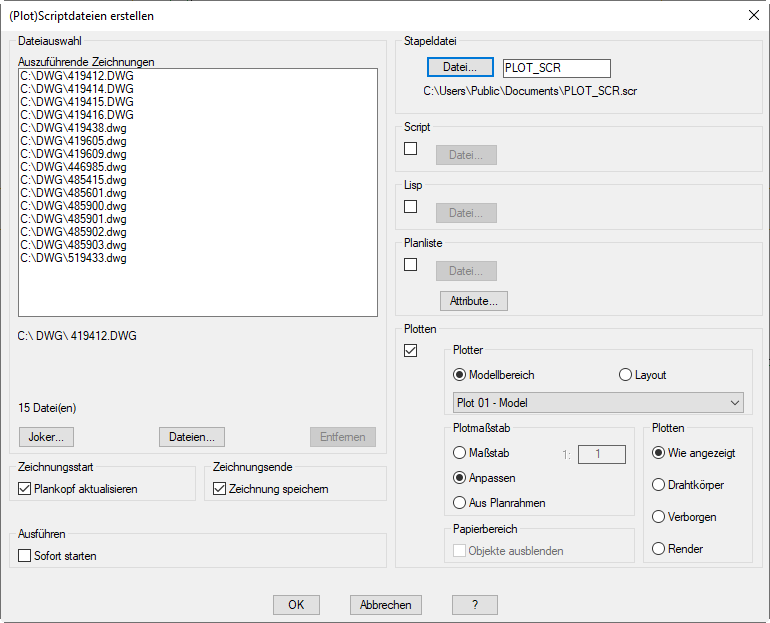
Task: Select the Render plot option
Action: coord(658,549)
